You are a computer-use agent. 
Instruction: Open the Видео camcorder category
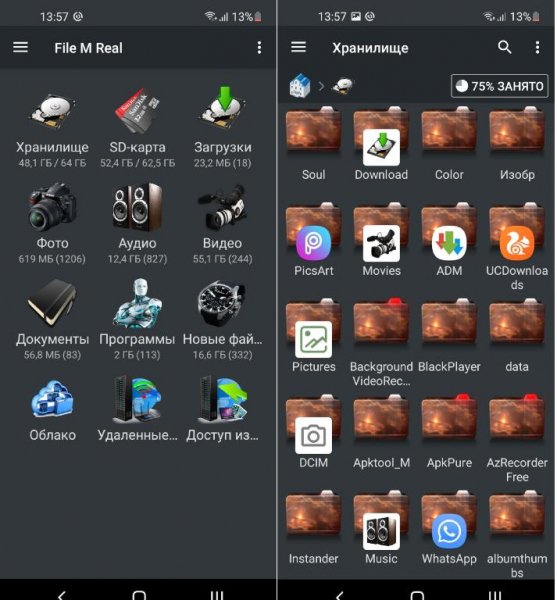(222, 207)
